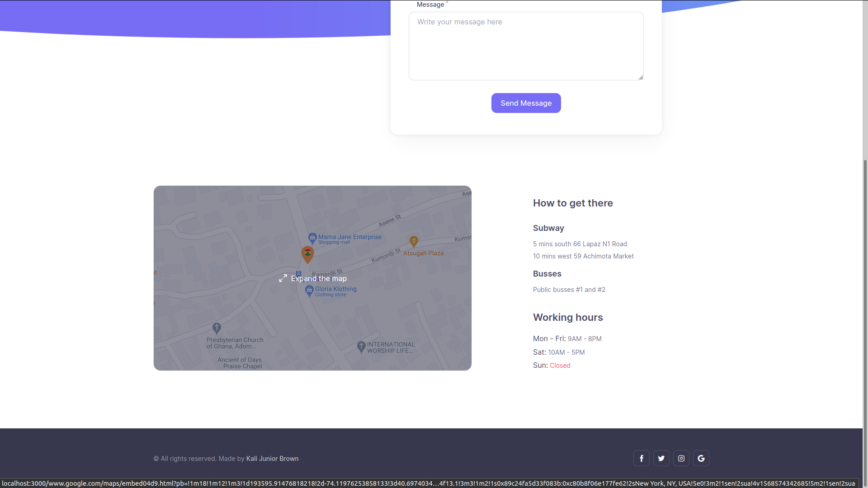Viewport: 868px width, 488px height.
Task: Click the Mama Jane Enterprise map pin
Action: point(312,238)
